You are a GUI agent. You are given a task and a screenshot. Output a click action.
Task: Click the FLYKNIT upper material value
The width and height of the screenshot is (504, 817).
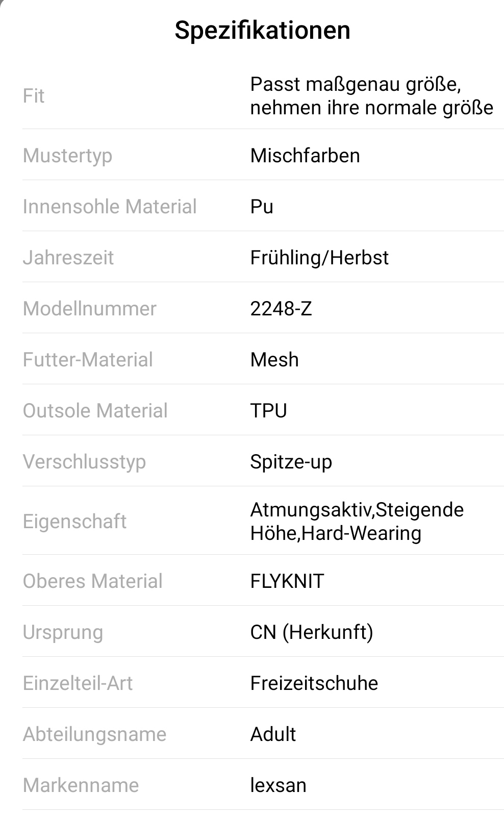[x=287, y=581]
